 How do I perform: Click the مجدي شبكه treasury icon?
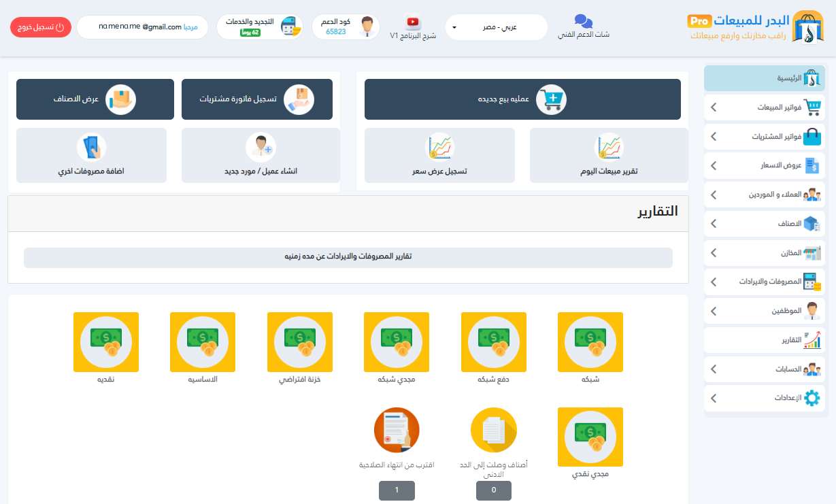397,342
